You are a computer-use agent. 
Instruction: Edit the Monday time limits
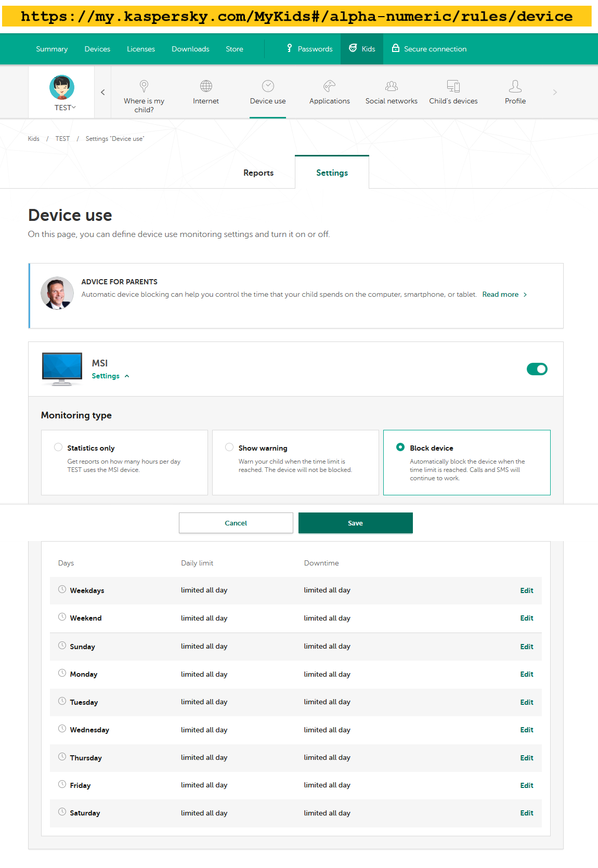tap(527, 674)
